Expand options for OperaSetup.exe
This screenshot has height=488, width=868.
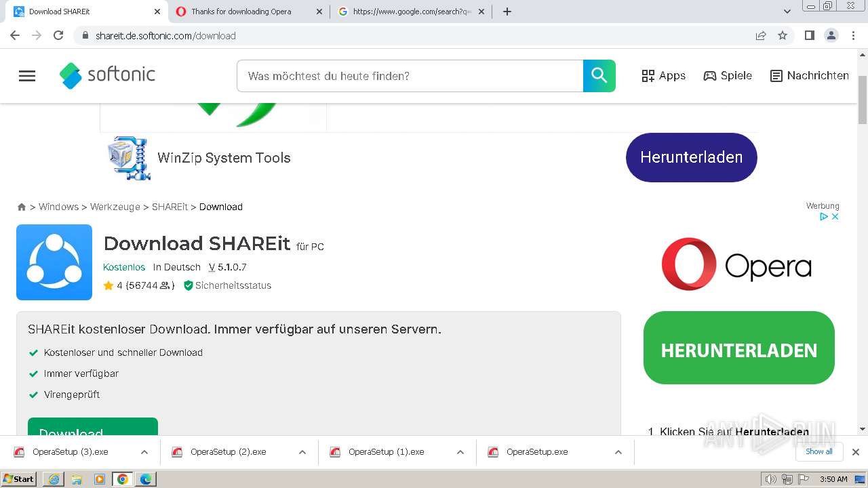click(618, 452)
